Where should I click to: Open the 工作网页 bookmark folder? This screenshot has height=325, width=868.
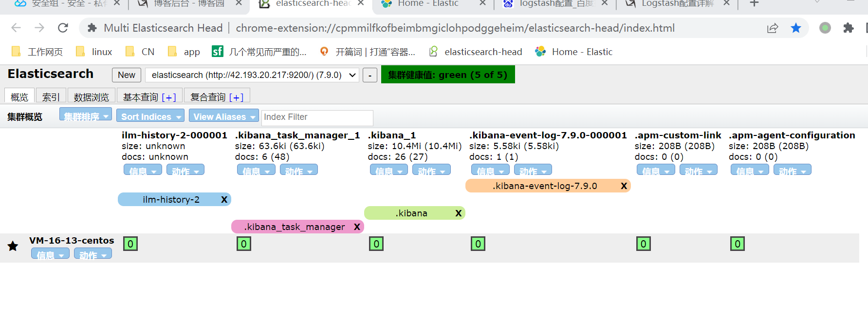tap(37, 52)
